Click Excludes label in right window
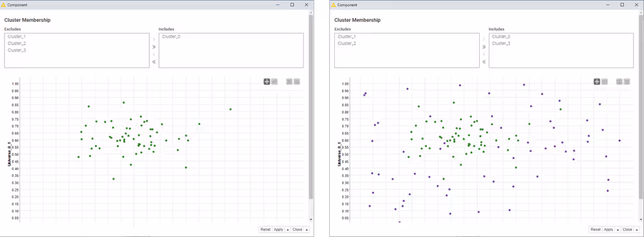The height and width of the screenshot is (237, 644). (343, 29)
